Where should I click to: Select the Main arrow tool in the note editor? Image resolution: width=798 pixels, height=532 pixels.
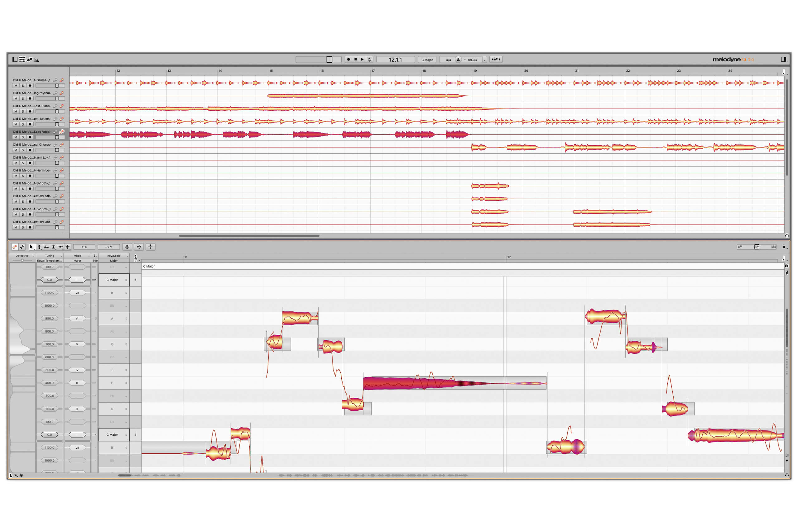click(x=32, y=247)
